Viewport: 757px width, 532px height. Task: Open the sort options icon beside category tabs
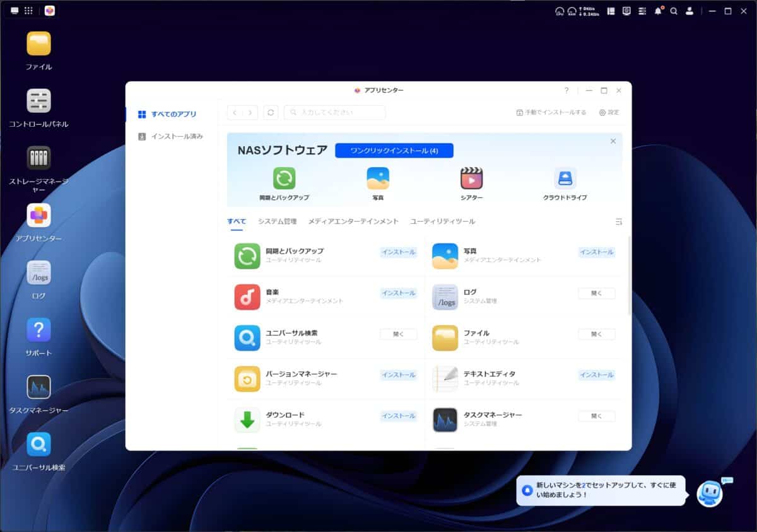618,222
